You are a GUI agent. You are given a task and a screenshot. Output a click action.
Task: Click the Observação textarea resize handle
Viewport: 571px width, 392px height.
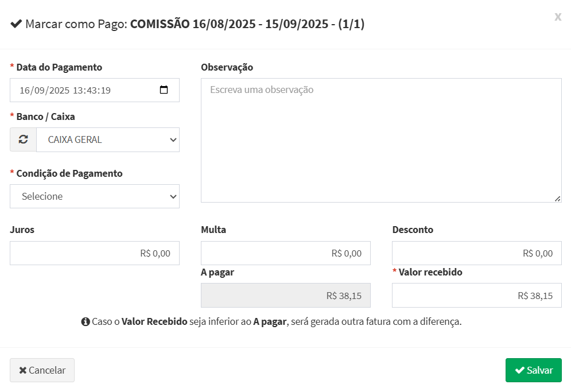[557, 198]
